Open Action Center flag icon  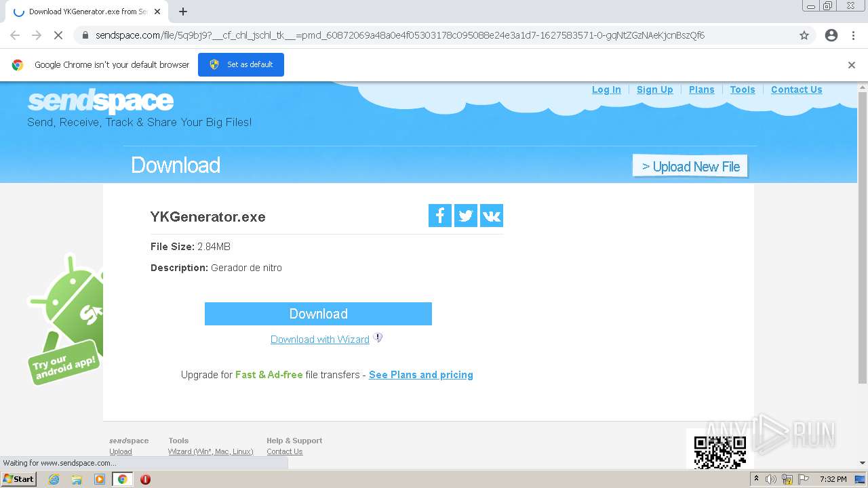click(x=804, y=479)
